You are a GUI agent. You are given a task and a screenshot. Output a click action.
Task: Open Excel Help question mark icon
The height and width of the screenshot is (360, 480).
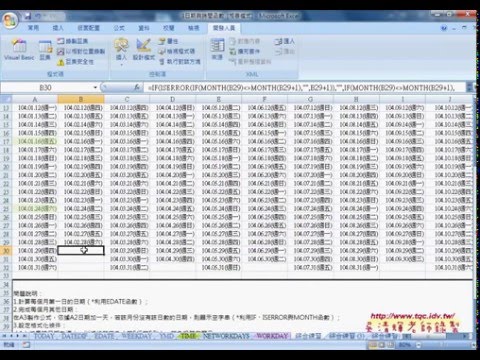coord(444,28)
